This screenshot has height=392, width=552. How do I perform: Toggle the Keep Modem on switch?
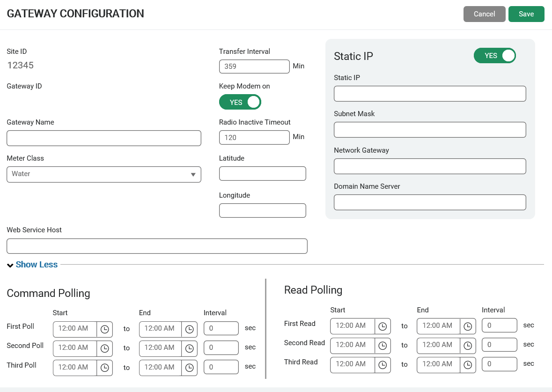[240, 102]
